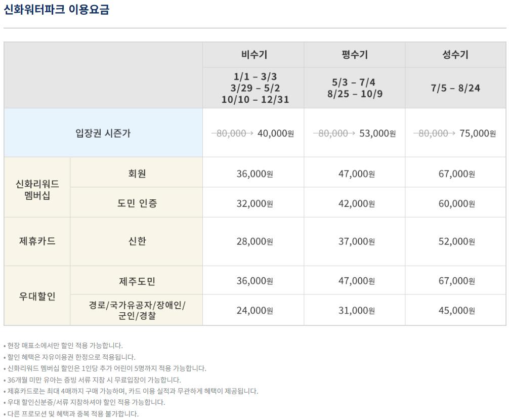Click the date range 8/25 – 10/9

(x=355, y=94)
